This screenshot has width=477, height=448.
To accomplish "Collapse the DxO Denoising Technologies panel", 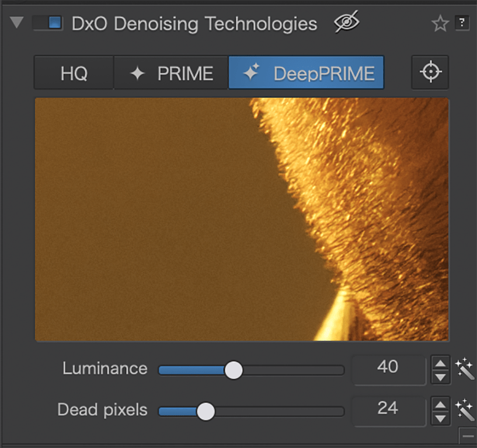I will 16,23.
